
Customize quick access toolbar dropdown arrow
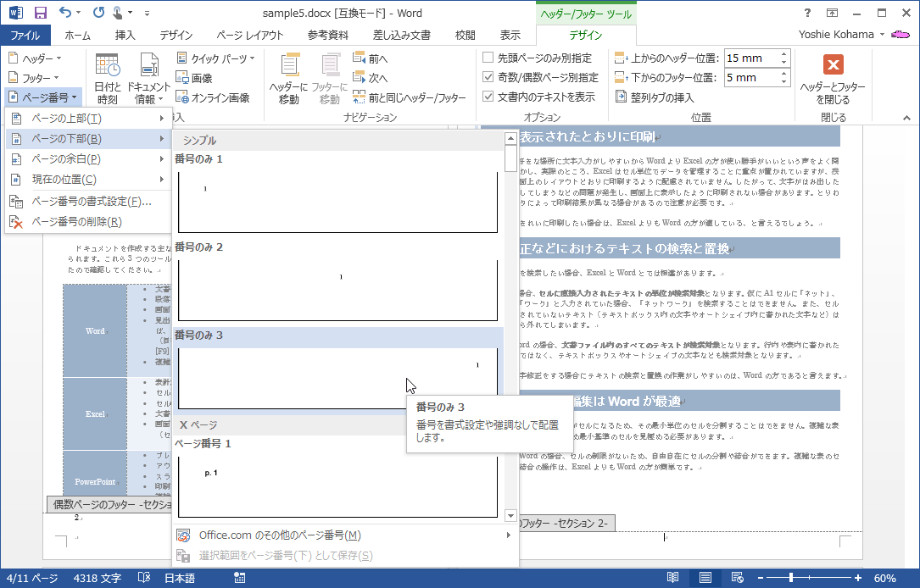point(147,13)
